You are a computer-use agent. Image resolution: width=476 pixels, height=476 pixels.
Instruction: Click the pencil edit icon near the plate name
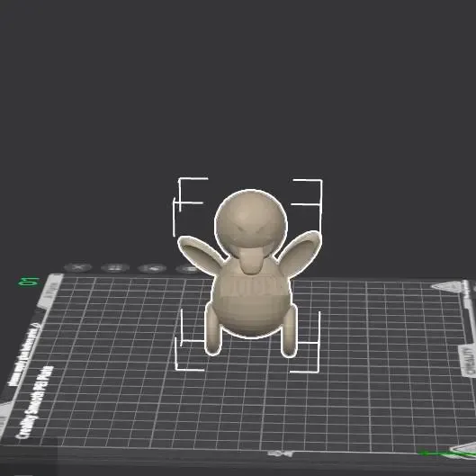click(36, 327)
